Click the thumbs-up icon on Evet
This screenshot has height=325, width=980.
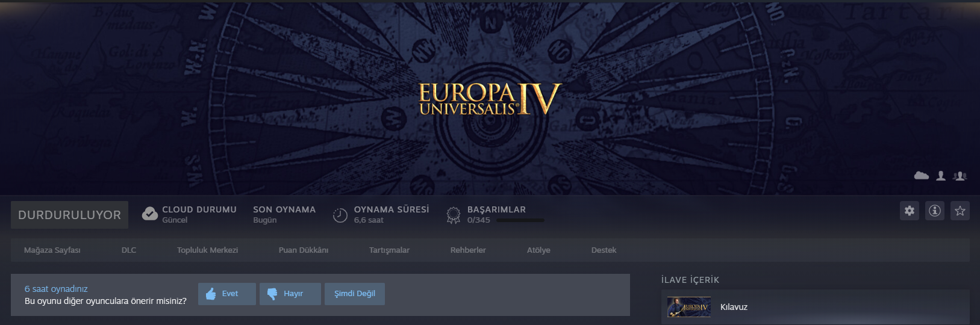[211, 294]
